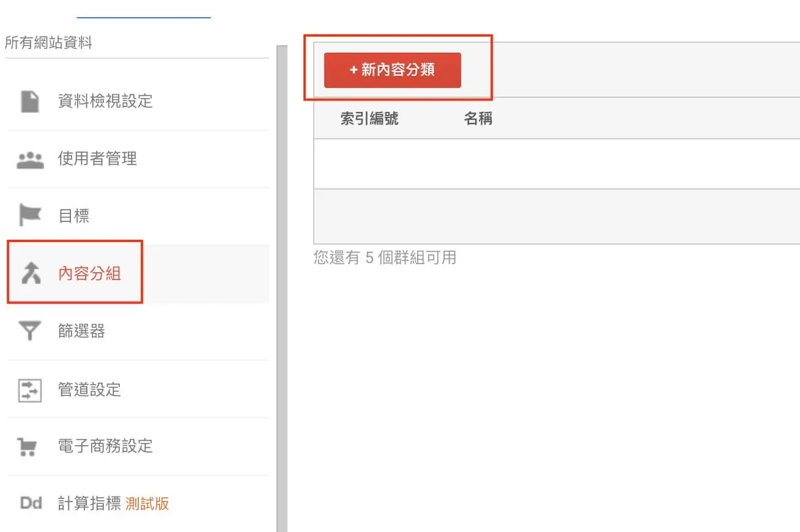Open 電子商務設定 in the sidebar
Viewport: 800px width, 532px height.
click(138, 447)
